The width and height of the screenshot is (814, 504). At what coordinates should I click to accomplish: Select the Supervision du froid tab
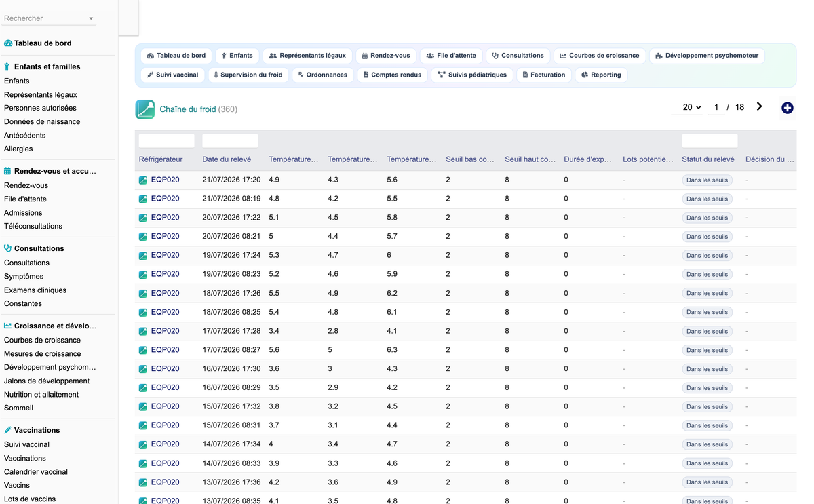[248, 75]
